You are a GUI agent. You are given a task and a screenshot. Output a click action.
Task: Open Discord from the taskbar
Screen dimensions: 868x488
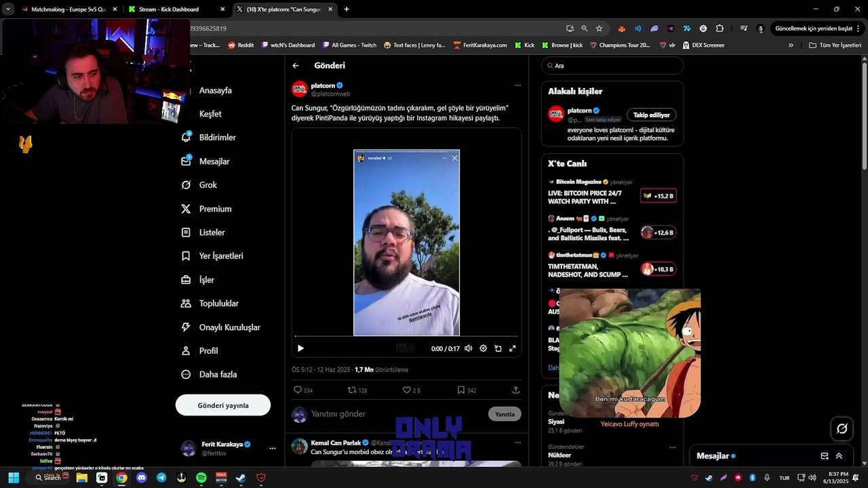(141, 478)
